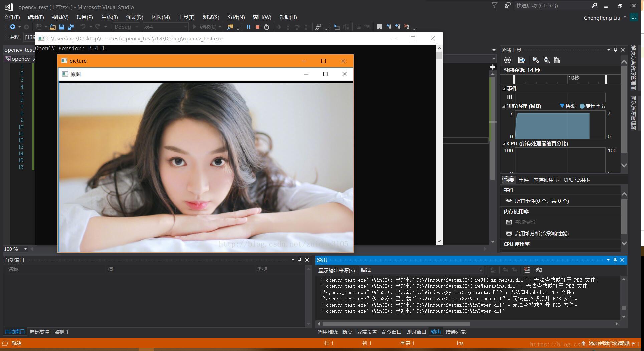Screen dimensions: 644x351
Task: Switch to 局部变量 tab
Action: [x=39, y=332]
